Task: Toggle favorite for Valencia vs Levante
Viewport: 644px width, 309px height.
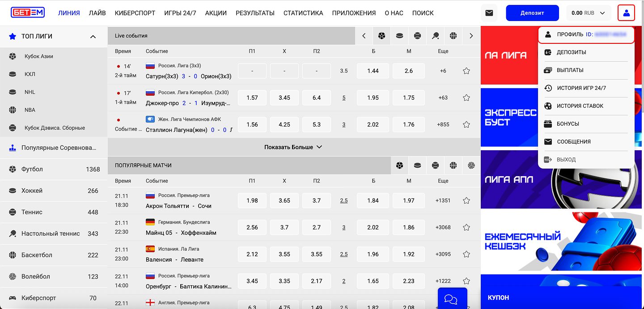Action: [466, 254]
